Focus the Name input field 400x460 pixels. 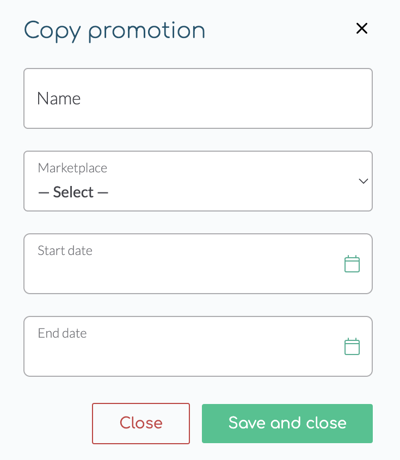[x=198, y=98]
